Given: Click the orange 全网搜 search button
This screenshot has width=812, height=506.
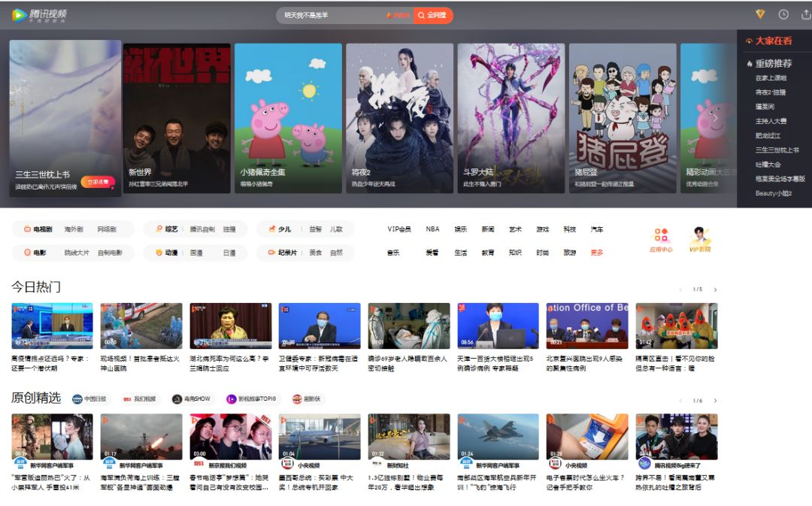Looking at the screenshot, I should [x=433, y=16].
